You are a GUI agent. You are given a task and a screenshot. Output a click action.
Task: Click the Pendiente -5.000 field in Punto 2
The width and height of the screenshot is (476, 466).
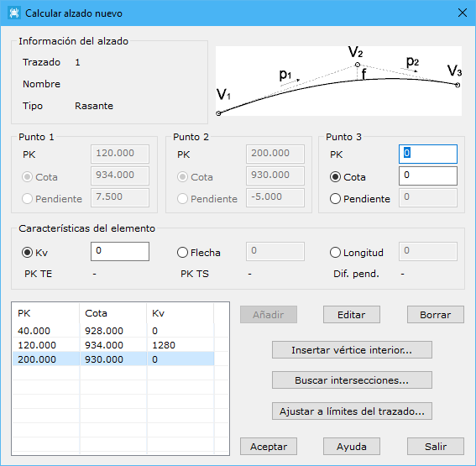(x=275, y=197)
